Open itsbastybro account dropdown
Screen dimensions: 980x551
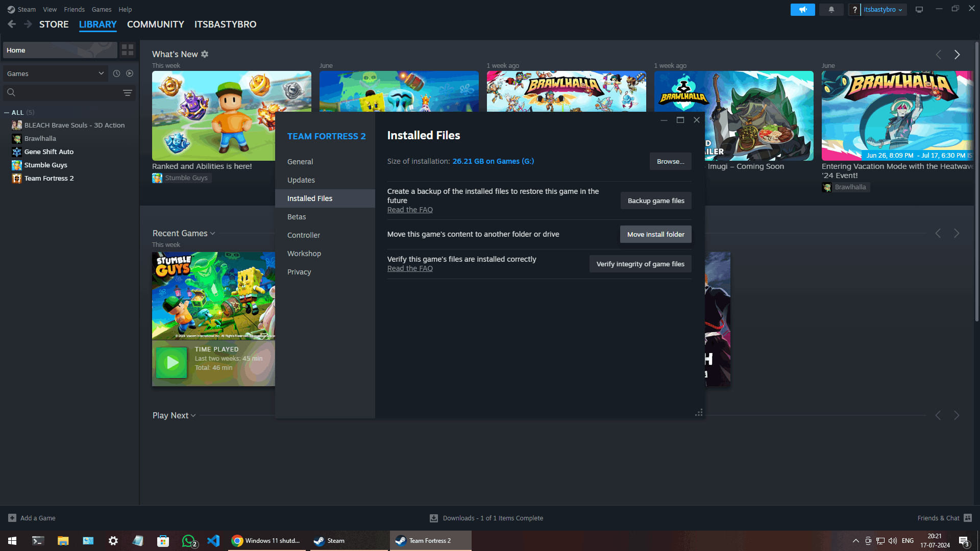pyautogui.click(x=883, y=10)
